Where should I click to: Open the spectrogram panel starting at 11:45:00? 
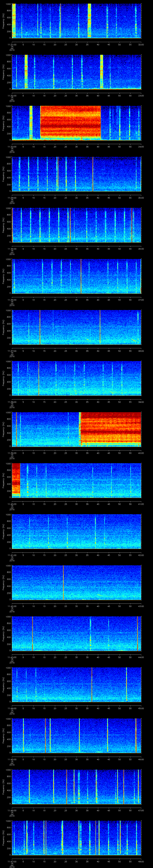point(77,736)
